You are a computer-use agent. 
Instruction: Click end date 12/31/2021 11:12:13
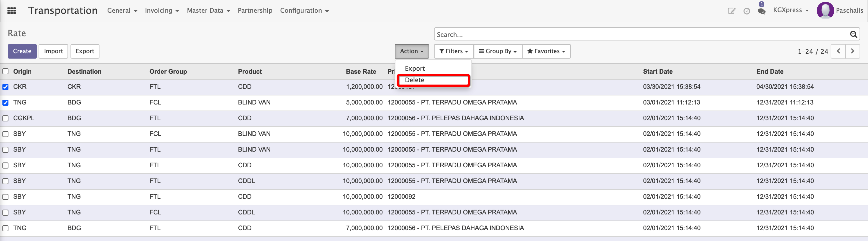(x=785, y=102)
